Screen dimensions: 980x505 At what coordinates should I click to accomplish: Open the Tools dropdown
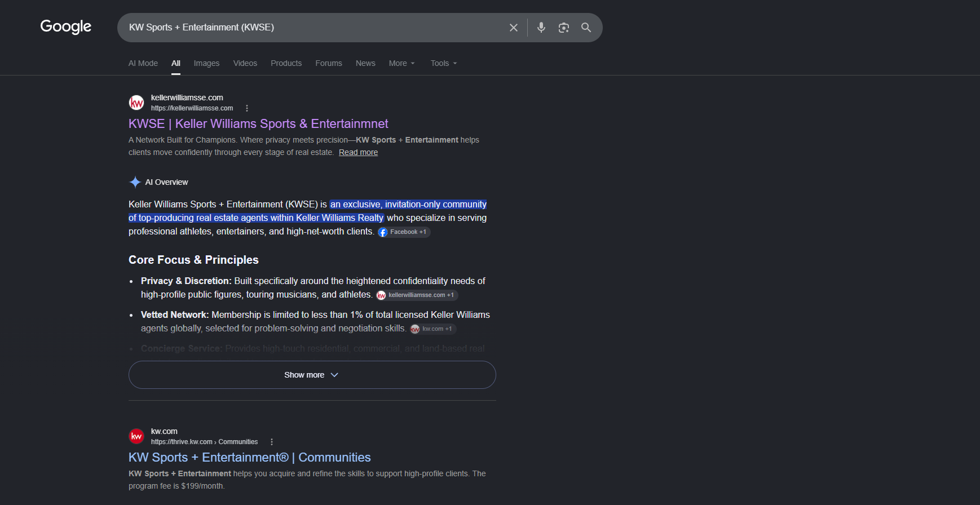(x=444, y=63)
